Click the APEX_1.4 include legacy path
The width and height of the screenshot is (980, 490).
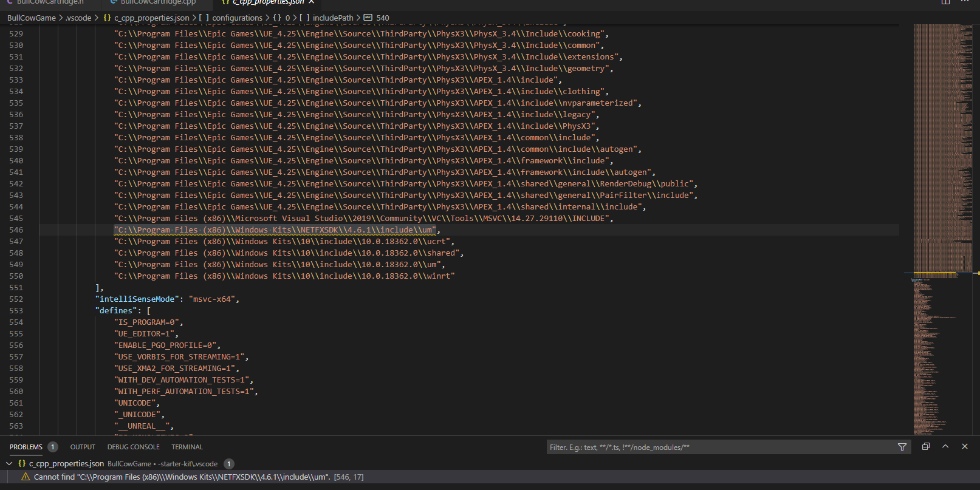tap(354, 115)
